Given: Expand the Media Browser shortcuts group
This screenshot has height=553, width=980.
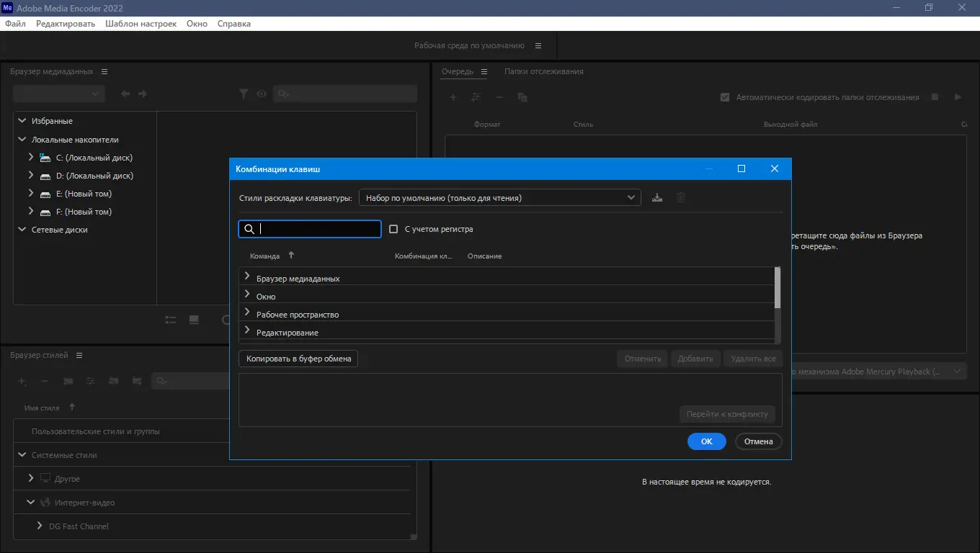Looking at the screenshot, I should [247, 276].
